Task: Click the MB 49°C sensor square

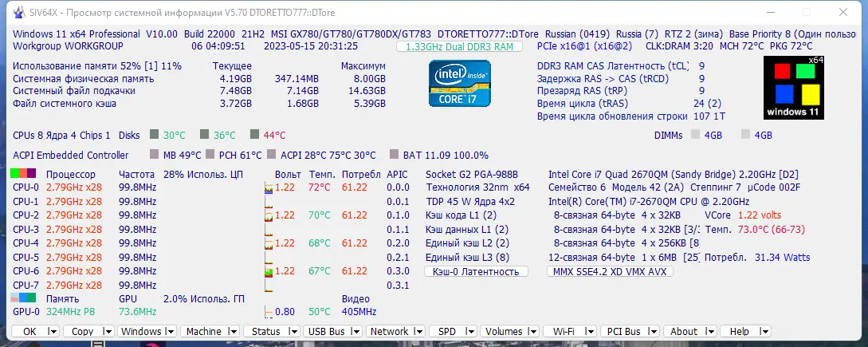Action: [x=155, y=155]
